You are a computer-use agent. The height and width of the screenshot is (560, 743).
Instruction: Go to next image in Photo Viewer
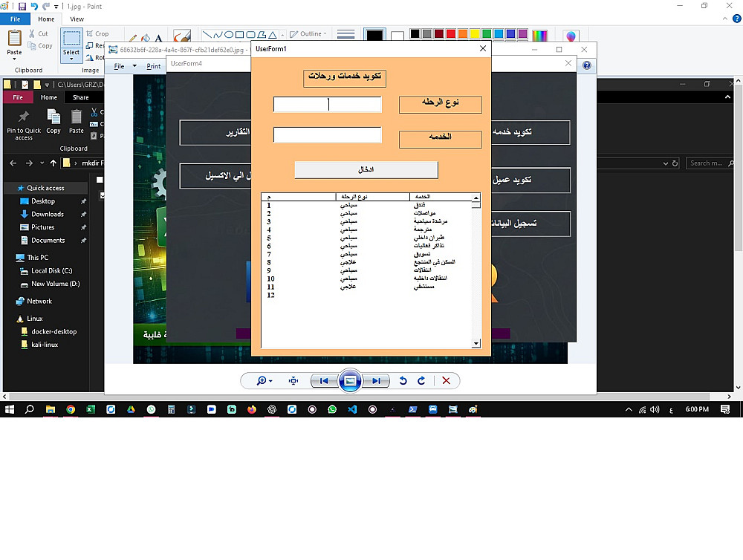click(376, 381)
